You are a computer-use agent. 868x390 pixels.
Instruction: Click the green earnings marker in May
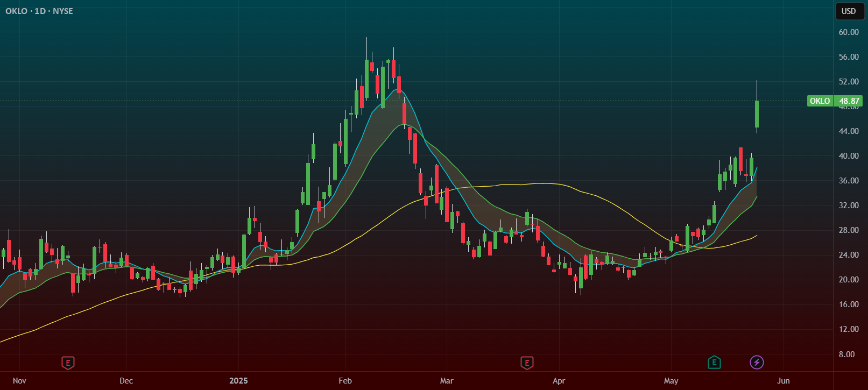pyautogui.click(x=714, y=363)
